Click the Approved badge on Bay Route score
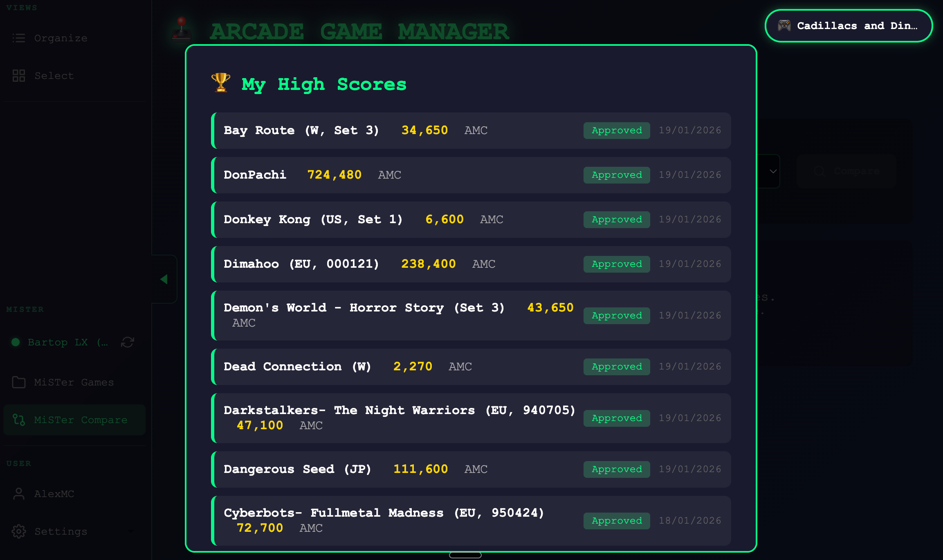The height and width of the screenshot is (560, 943). tap(616, 130)
